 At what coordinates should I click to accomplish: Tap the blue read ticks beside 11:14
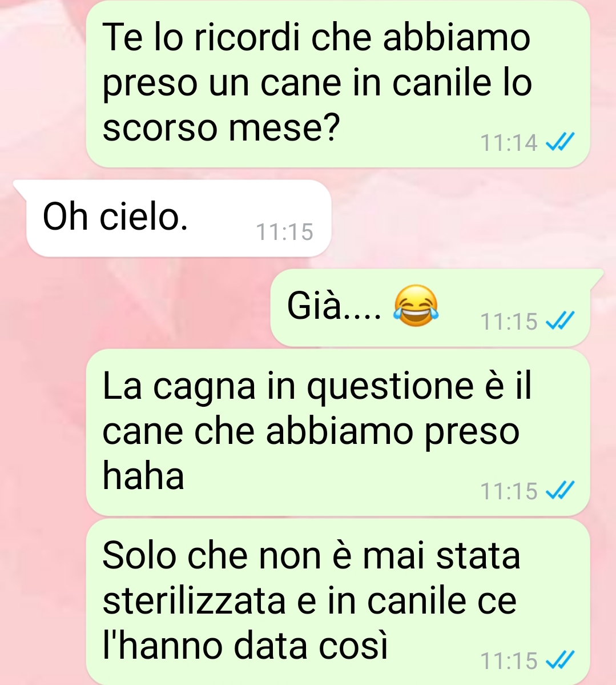pos(560,142)
